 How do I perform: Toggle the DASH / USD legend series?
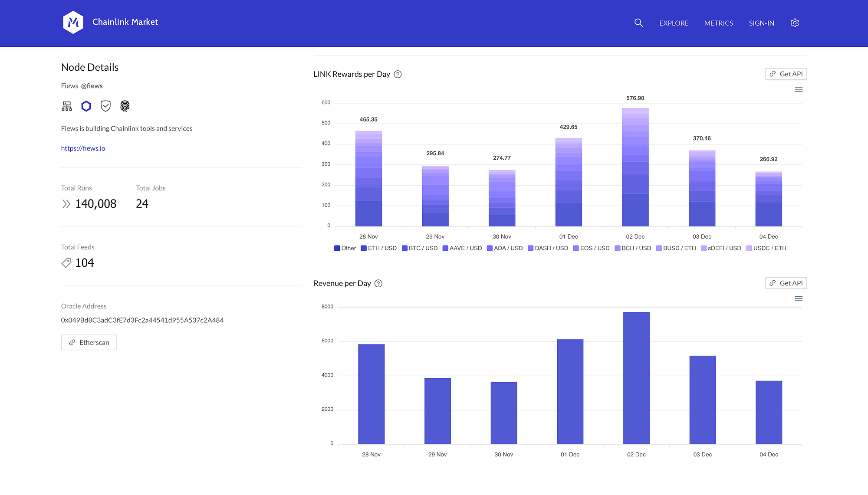(x=548, y=248)
